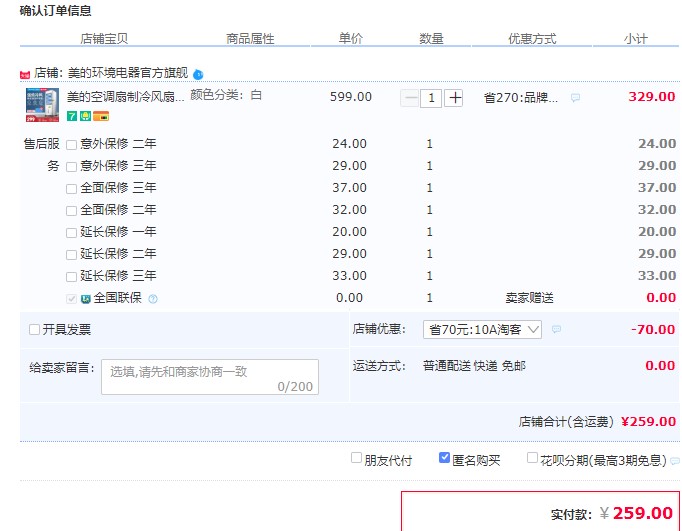Uncheck 匿名购买 checkbox

click(444, 458)
